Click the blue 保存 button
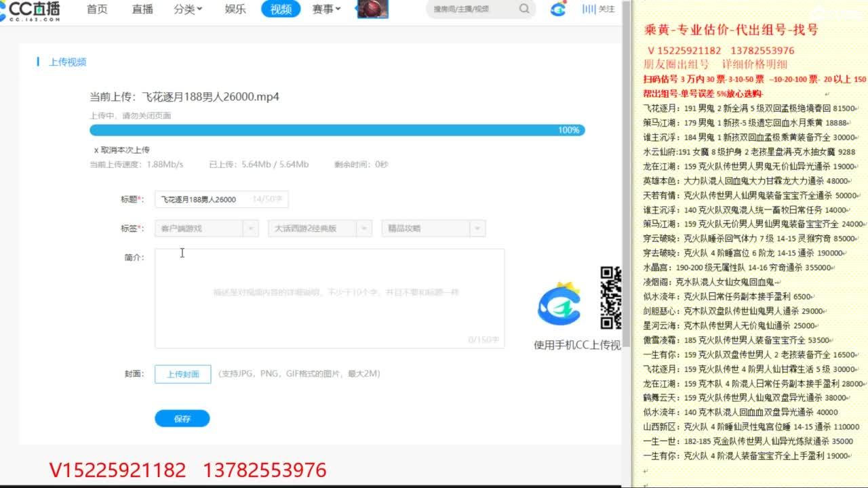 click(182, 419)
